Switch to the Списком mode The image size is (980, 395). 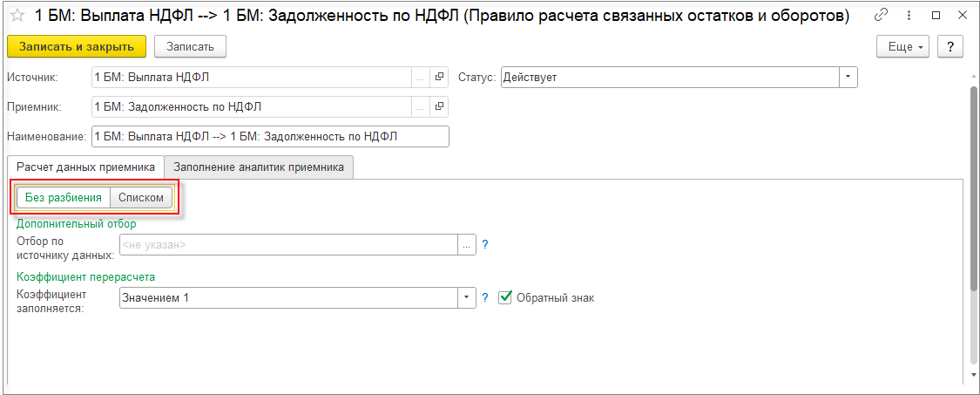pos(141,198)
